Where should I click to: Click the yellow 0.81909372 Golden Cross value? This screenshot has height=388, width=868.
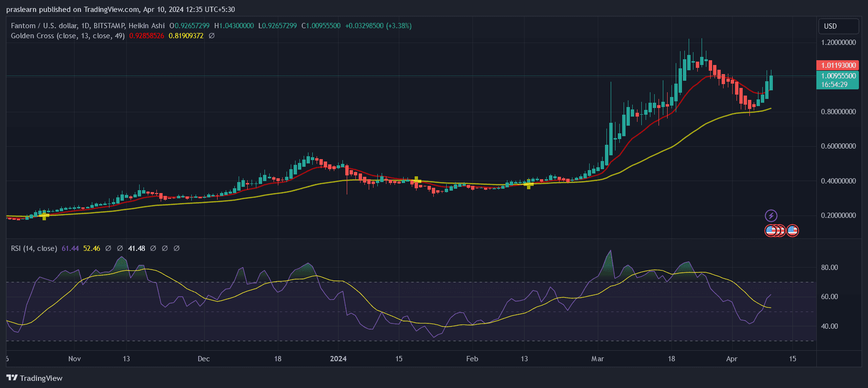click(x=186, y=36)
